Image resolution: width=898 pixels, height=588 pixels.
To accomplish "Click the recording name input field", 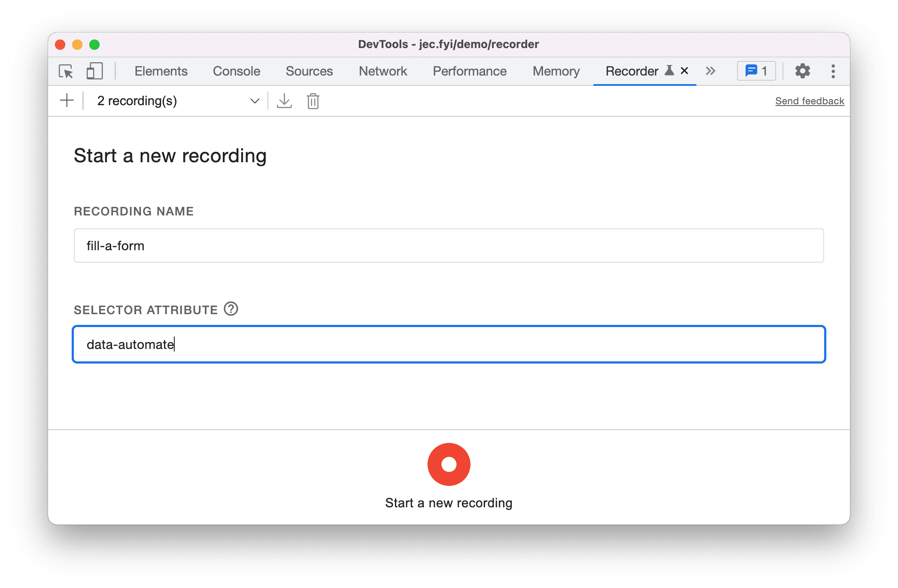I will point(450,247).
